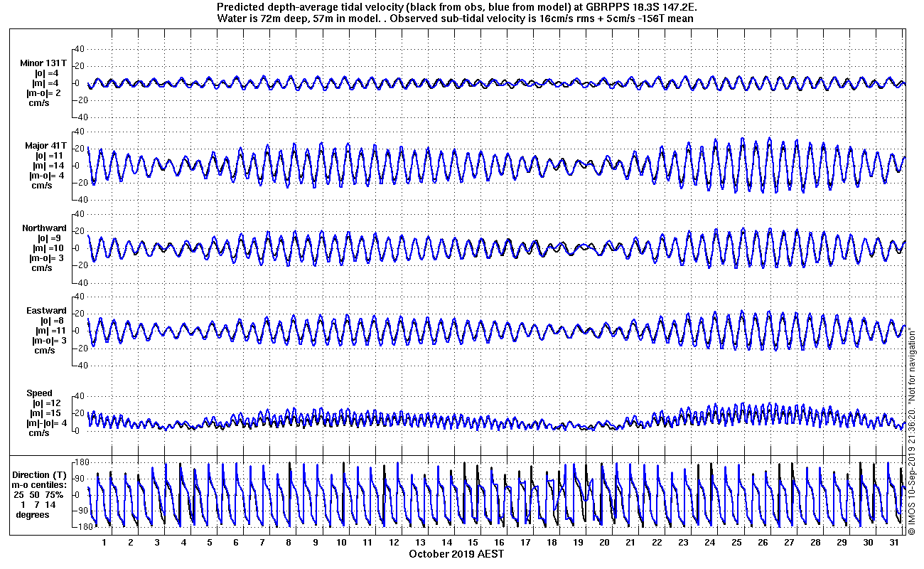The image size is (924, 569).
Task: Click day tick label '10' on x-axis
Action: click(342, 543)
